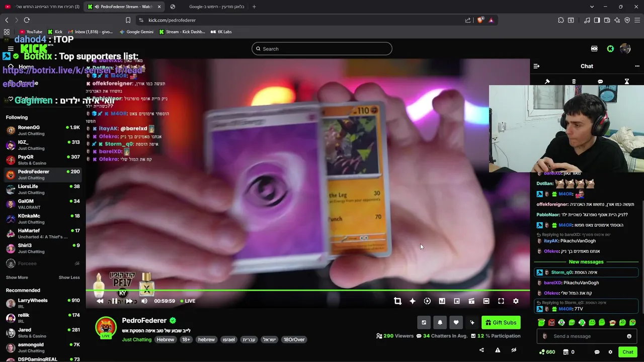Open Google Gemini bookmark
Image resolution: width=644 pixels, height=362 pixels.
136,32
